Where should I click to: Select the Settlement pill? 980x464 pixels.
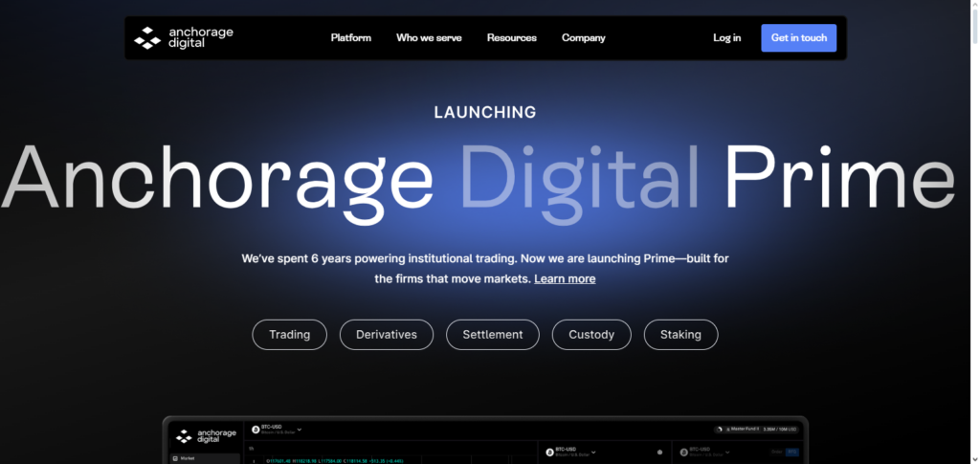click(x=493, y=335)
